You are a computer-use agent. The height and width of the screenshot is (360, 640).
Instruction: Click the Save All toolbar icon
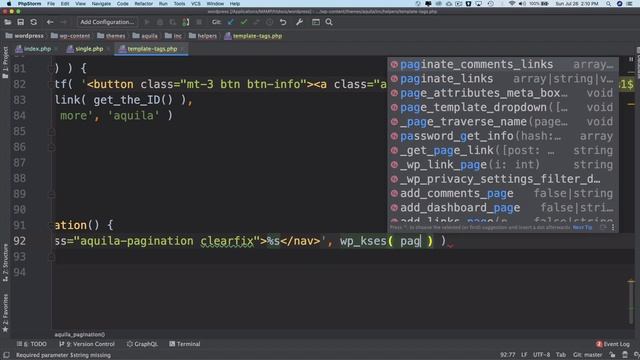pos(20,22)
